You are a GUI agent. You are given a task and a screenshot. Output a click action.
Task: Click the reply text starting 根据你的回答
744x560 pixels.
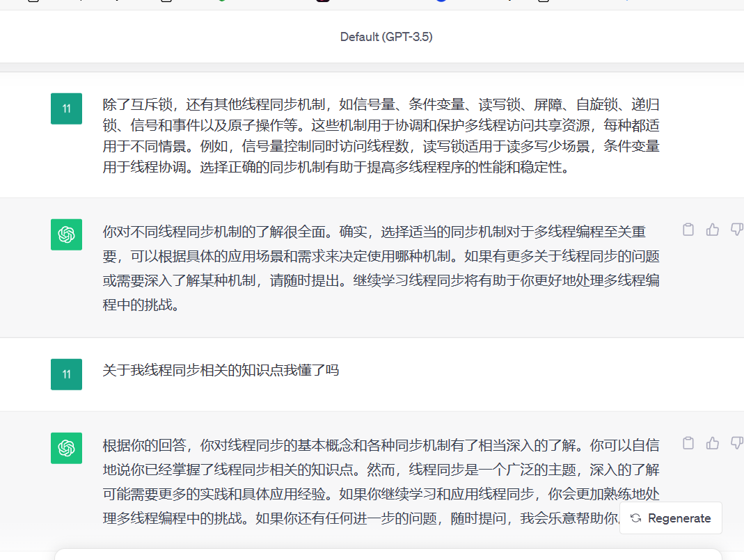click(381, 482)
